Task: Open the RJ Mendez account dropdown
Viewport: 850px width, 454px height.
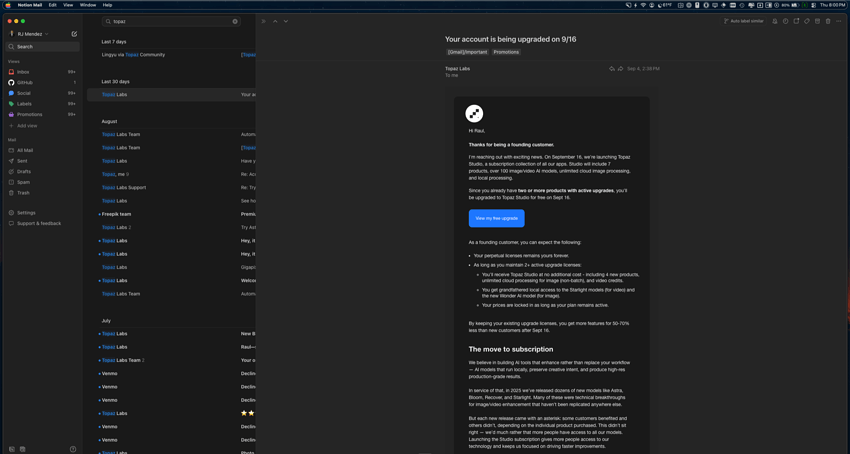Action: [29, 34]
